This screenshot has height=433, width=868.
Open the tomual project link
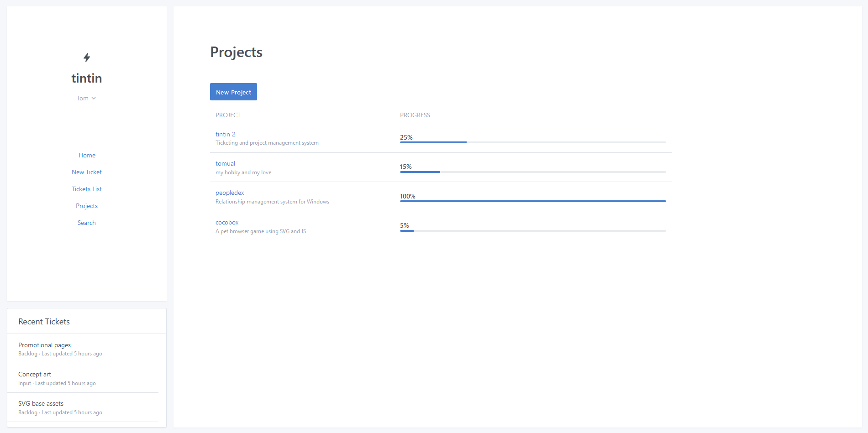coord(225,163)
